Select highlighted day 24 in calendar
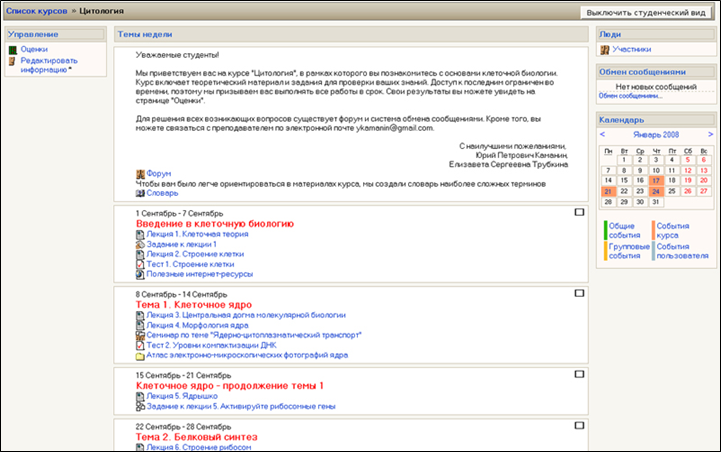 (656, 191)
